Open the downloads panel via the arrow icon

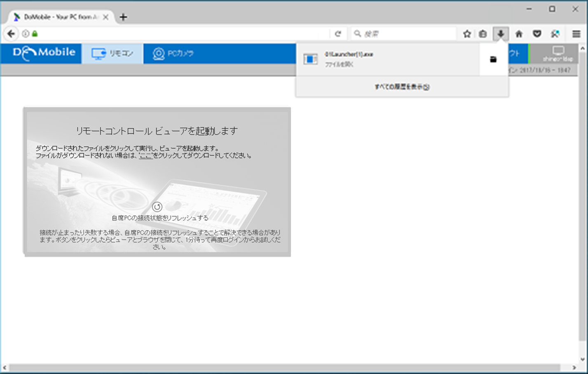click(501, 33)
